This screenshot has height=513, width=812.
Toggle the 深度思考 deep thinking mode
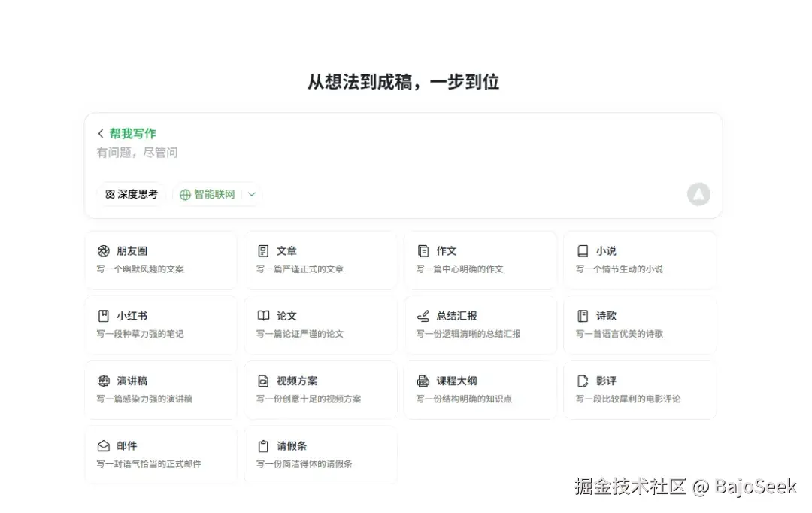[x=132, y=194]
